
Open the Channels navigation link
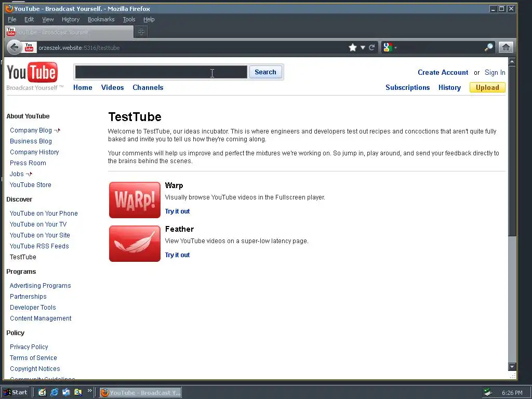(148, 87)
